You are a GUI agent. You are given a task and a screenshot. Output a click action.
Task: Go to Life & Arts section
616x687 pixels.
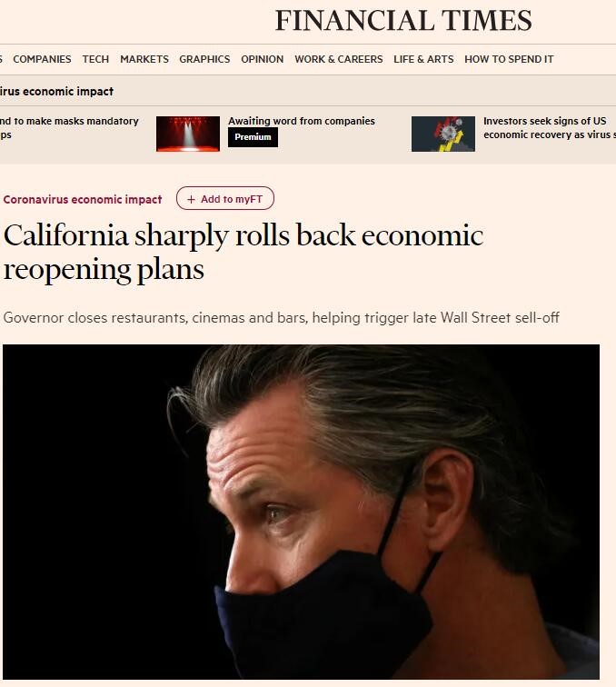tap(423, 59)
